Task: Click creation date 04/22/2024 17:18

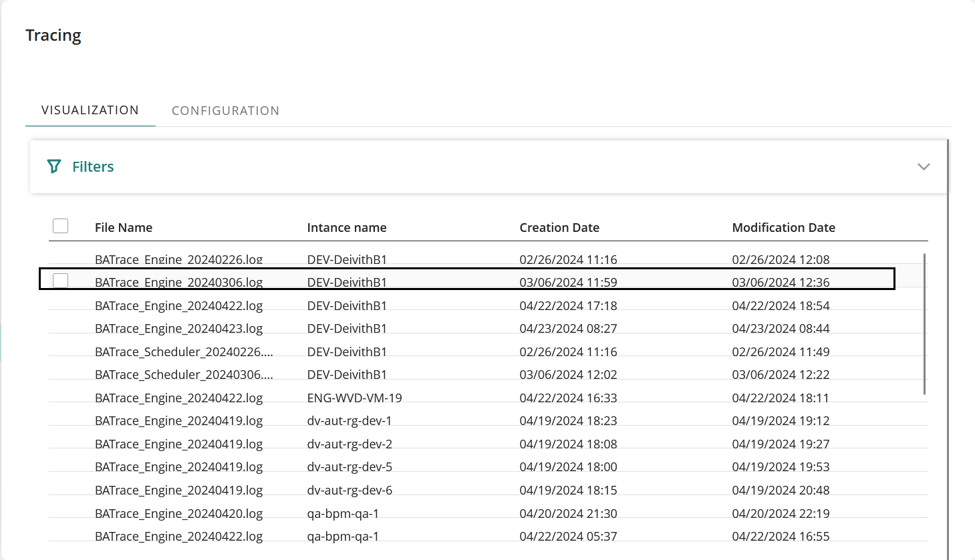Action: point(569,305)
